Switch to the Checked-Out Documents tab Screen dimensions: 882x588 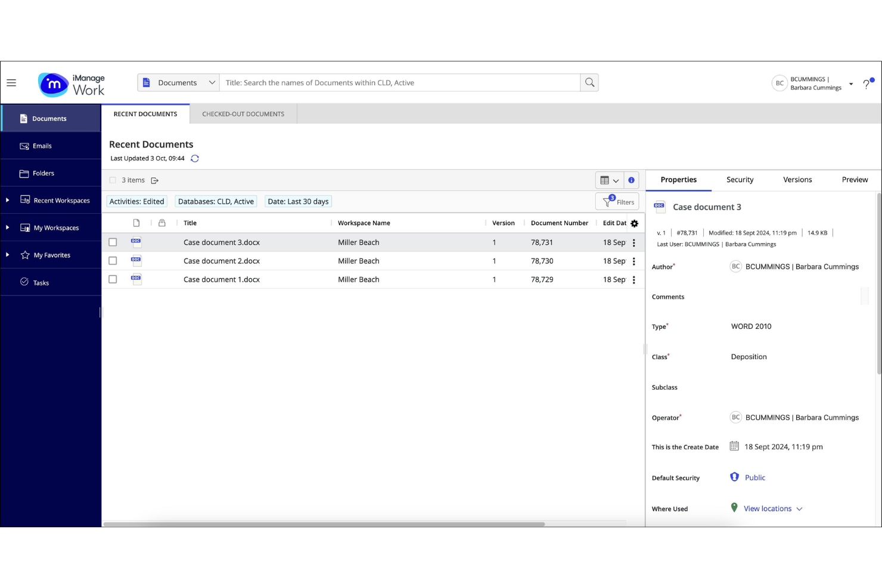(243, 114)
